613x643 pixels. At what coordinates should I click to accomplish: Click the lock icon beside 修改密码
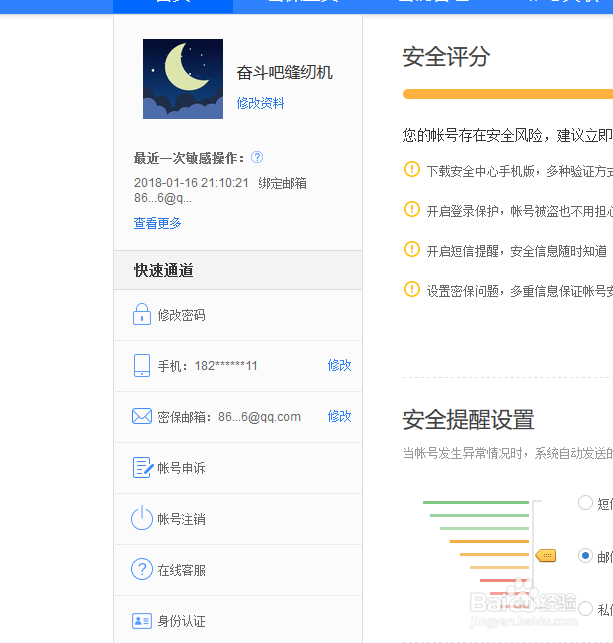(142, 315)
